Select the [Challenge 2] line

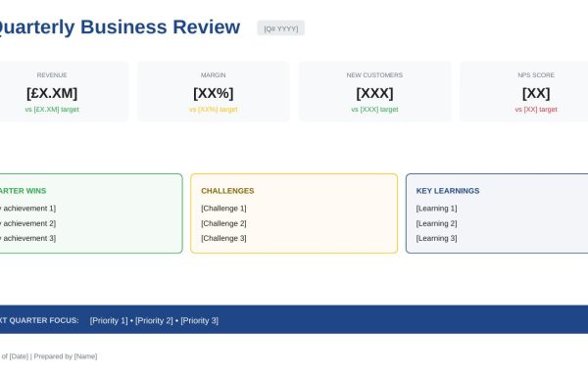pyautogui.click(x=223, y=223)
